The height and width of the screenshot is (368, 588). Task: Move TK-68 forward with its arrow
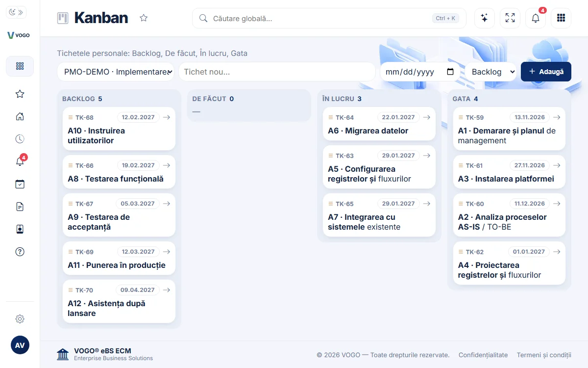point(167,117)
